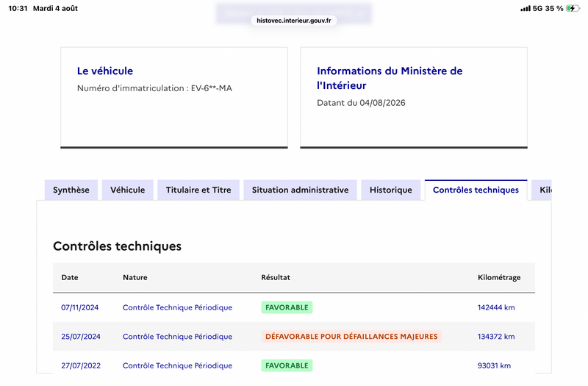Click the DÉFAVORABLE POUR DÉFAILLANCES MAJEURES badge
The width and height of the screenshot is (588, 386).
point(351,337)
